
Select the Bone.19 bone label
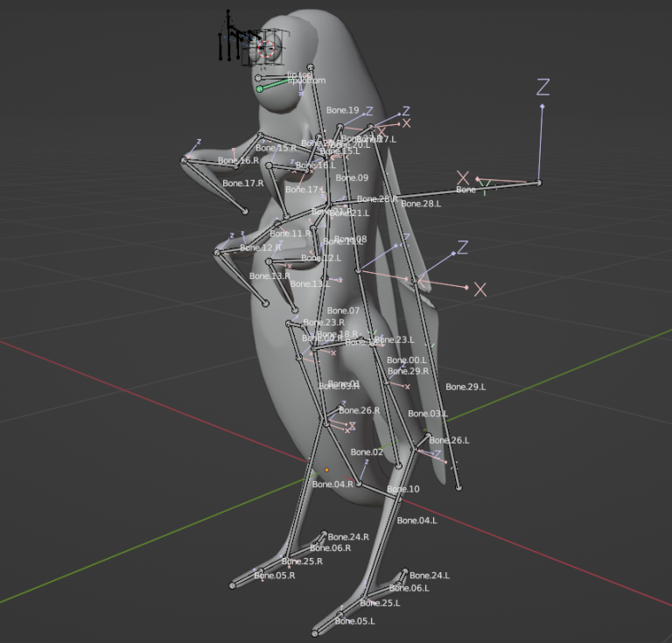[342, 111]
